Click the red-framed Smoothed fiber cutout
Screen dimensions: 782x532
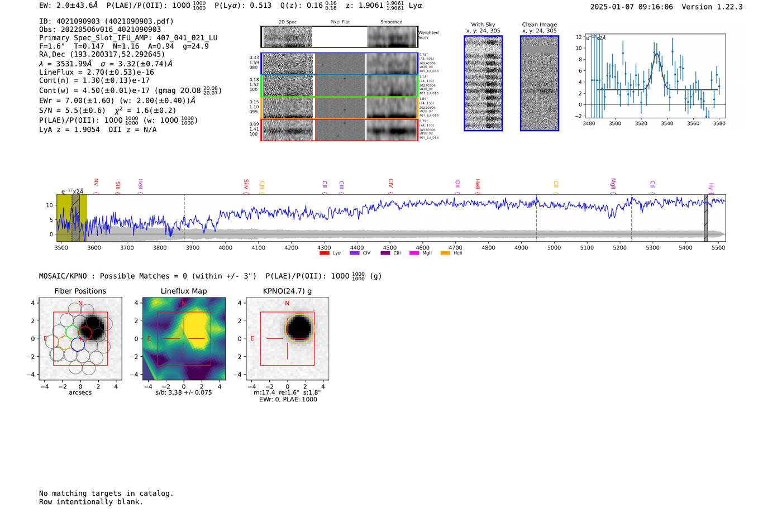tap(392, 130)
